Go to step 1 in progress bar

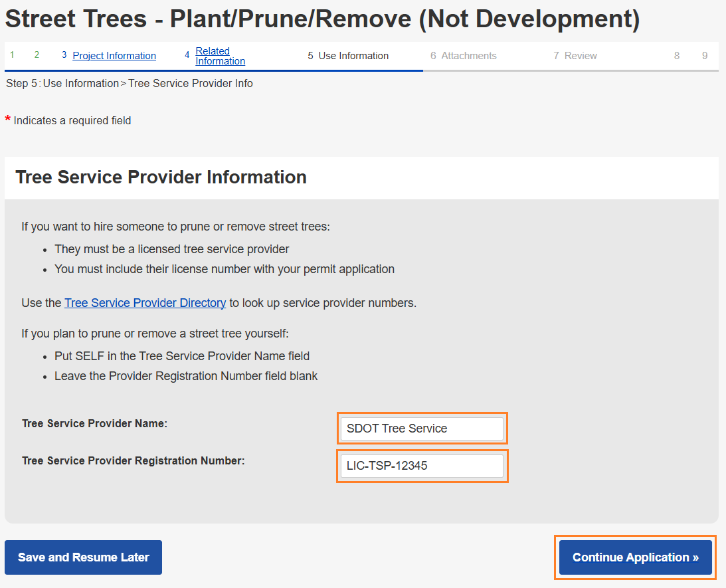tap(12, 55)
